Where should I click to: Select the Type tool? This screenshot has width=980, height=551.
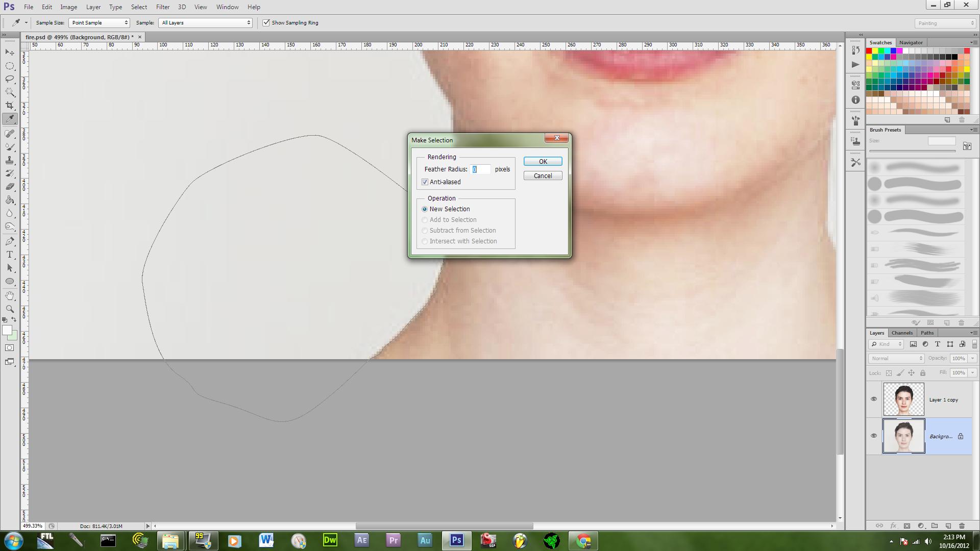pyautogui.click(x=10, y=255)
